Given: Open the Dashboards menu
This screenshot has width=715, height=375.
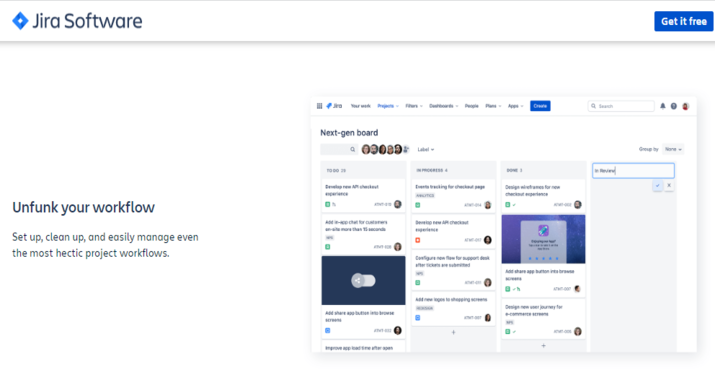Looking at the screenshot, I should 444,106.
